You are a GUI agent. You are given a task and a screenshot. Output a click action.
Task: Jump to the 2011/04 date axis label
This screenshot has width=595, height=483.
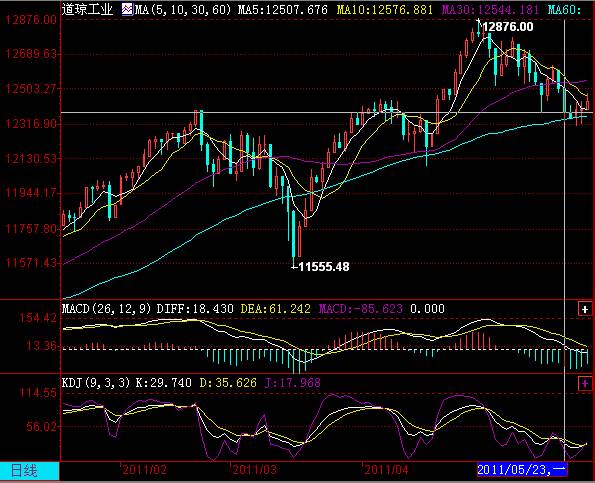386,470
